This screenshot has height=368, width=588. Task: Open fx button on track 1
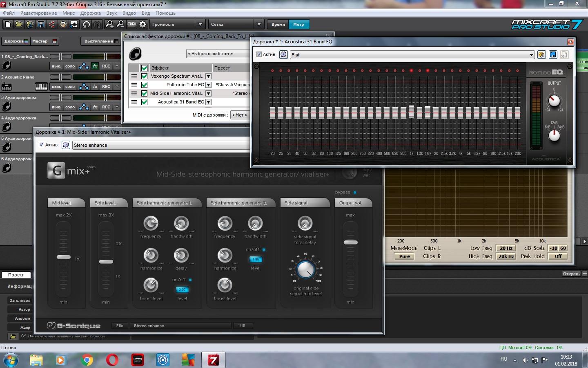tap(95, 66)
